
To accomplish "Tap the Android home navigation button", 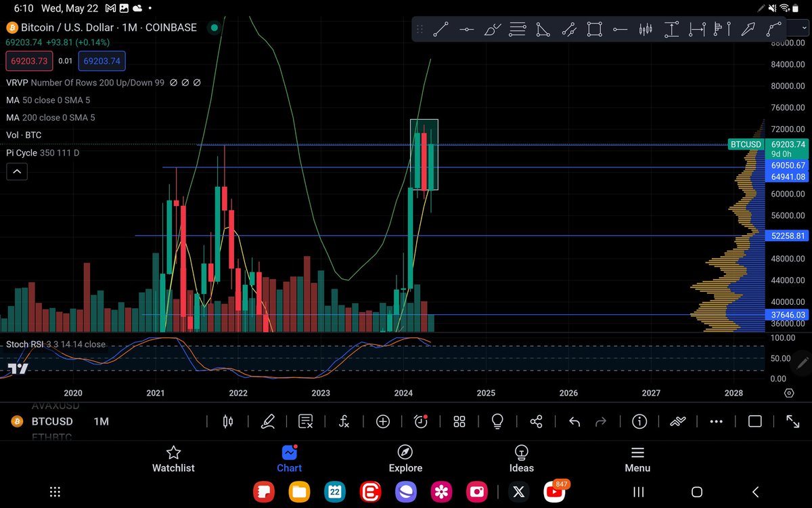I will (x=696, y=492).
